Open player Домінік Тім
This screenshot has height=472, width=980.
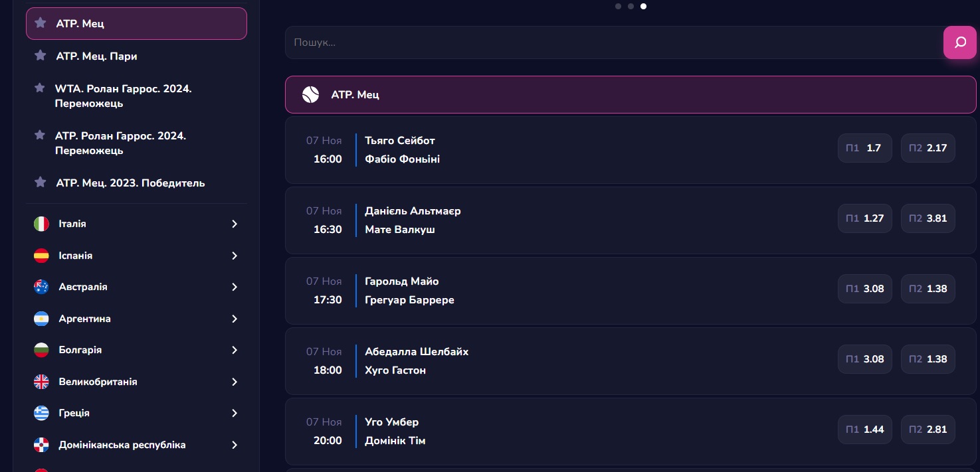[395, 441]
